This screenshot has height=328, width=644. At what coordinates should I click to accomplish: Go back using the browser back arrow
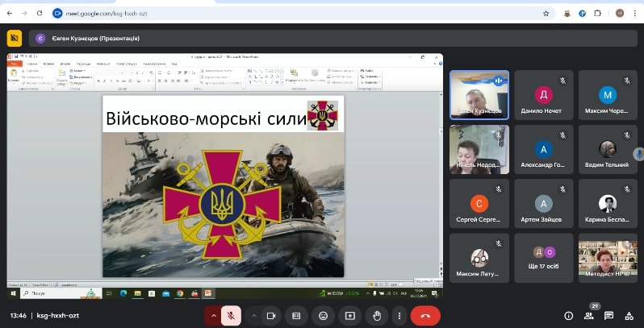[x=10, y=13]
